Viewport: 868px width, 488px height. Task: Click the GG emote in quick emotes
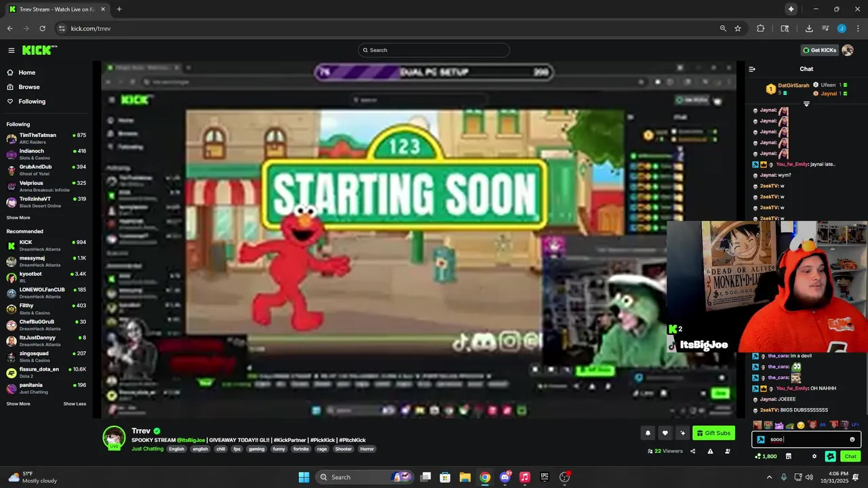(823, 425)
